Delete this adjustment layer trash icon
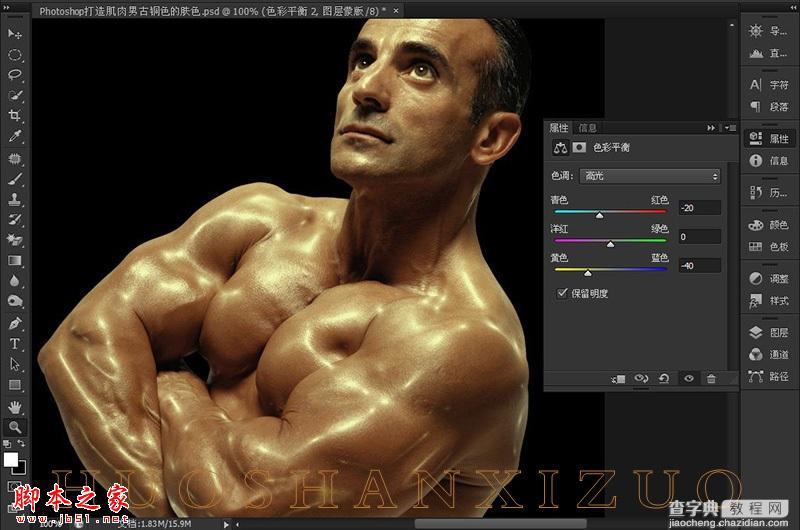The height and width of the screenshot is (530, 800). pos(711,378)
